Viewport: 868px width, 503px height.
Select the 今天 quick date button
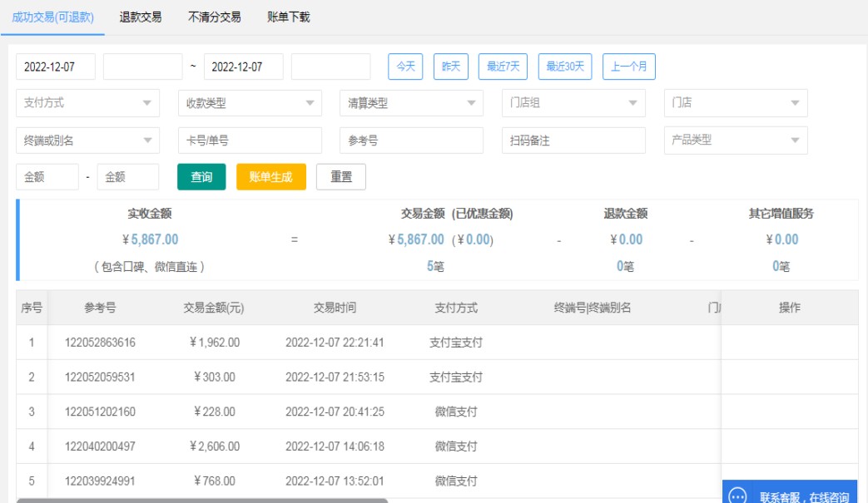coord(406,67)
